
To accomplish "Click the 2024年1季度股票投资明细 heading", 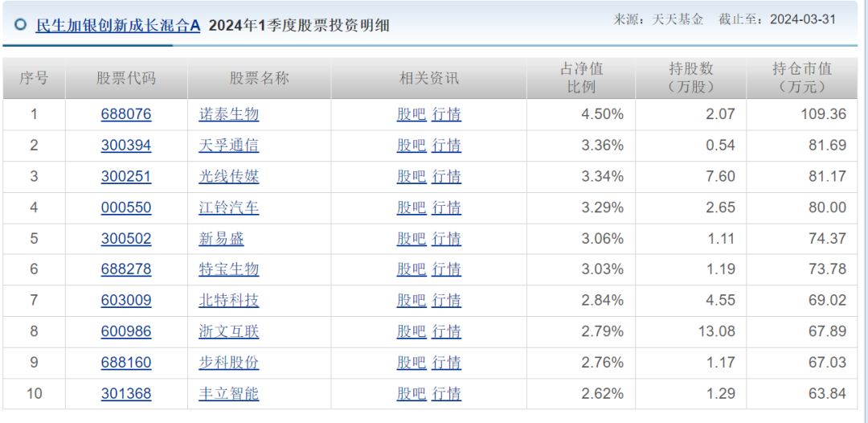I will tap(299, 25).
